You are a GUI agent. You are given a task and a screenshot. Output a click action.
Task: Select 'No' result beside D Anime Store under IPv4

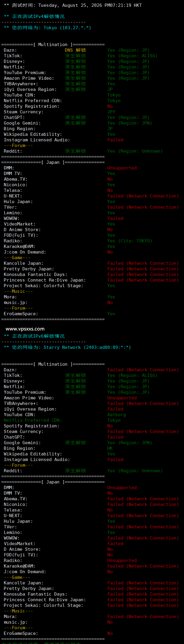(x=110, y=230)
